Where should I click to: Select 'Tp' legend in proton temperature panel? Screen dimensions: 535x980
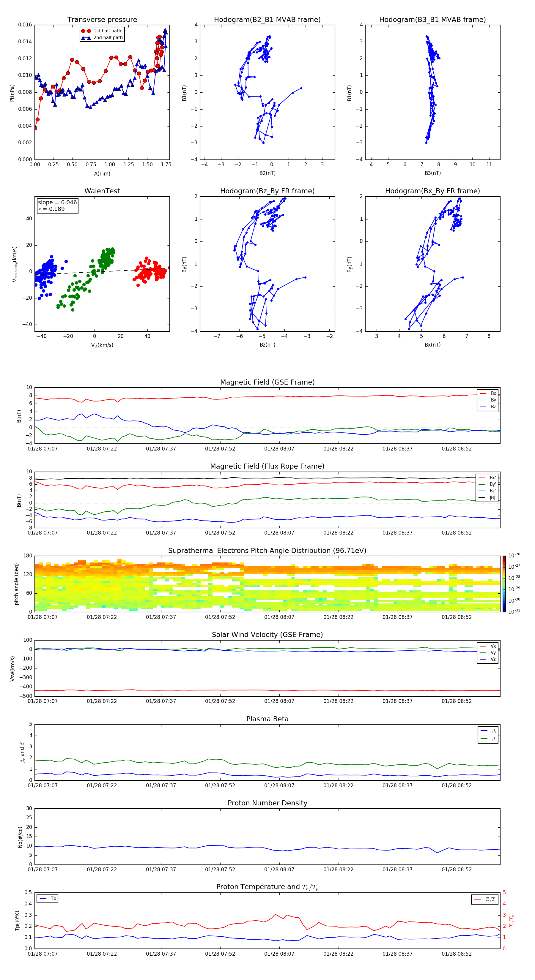(48, 899)
